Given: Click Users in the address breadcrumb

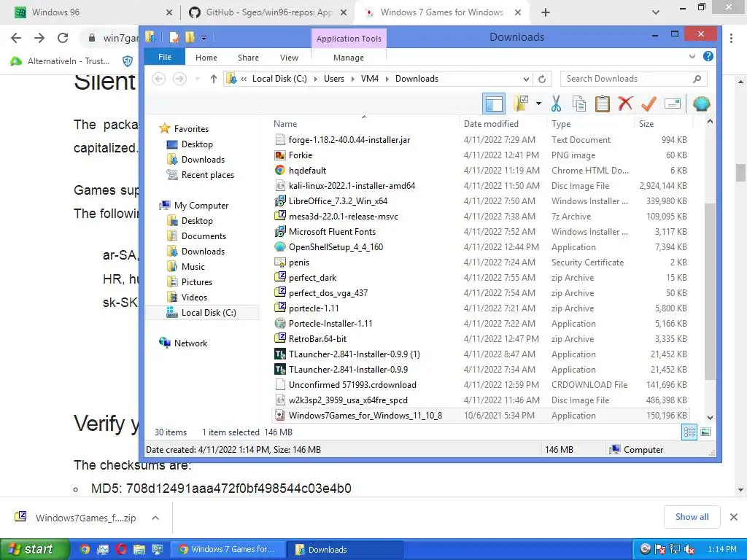Looking at the screenshot, I should [x=334, y=79].
